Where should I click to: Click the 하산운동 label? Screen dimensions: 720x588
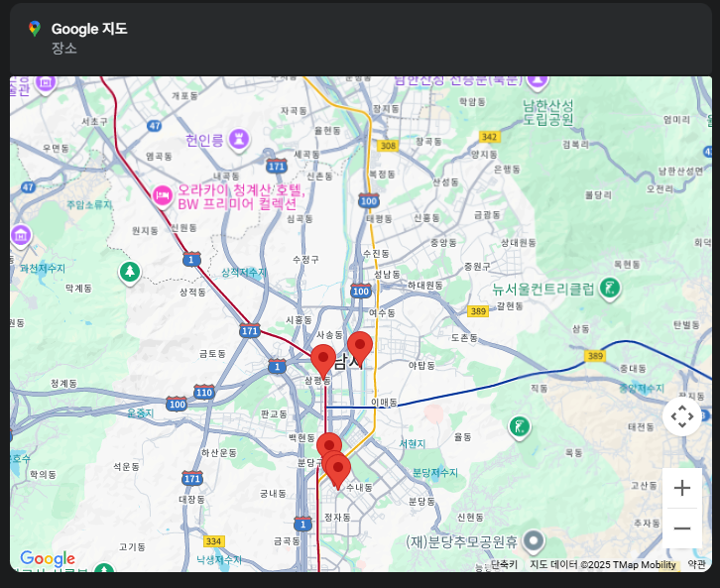tap(219, 452)
